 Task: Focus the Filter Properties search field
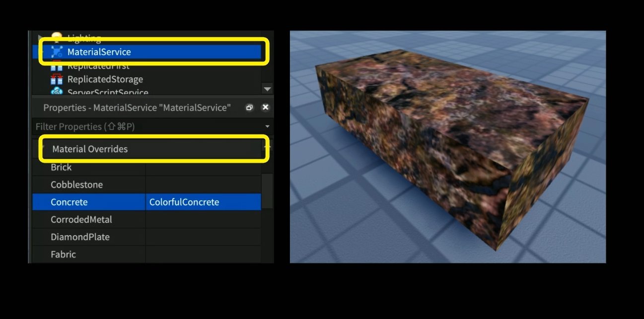tap(148, 127)
